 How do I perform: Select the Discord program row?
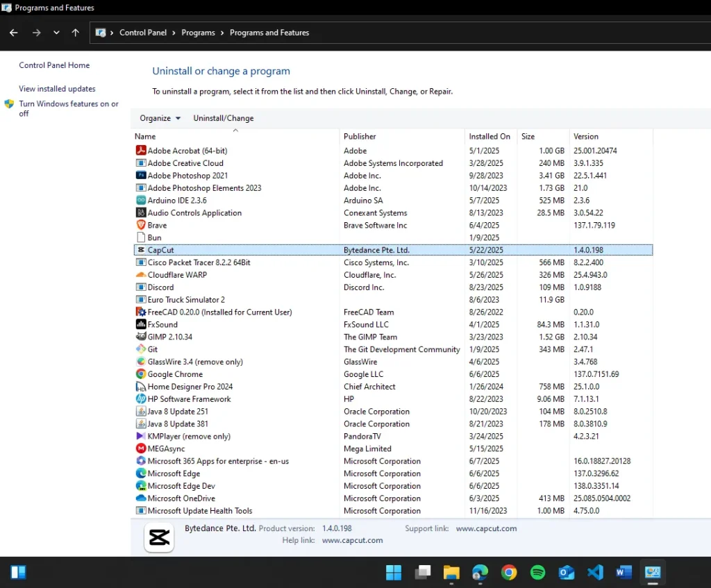tap(393, 287)
